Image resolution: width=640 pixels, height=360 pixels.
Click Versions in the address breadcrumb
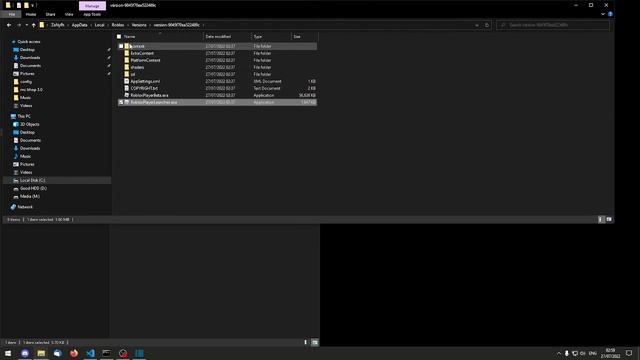[139, 25]
